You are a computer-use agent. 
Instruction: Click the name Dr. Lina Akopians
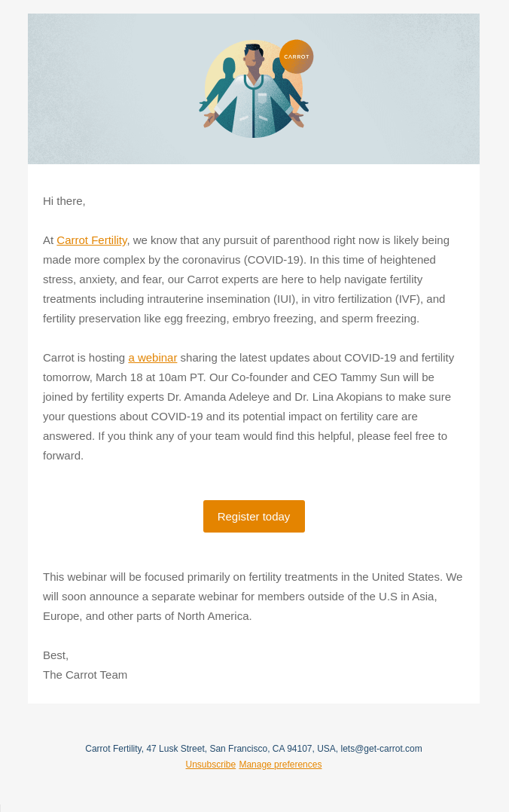(327, 397)
